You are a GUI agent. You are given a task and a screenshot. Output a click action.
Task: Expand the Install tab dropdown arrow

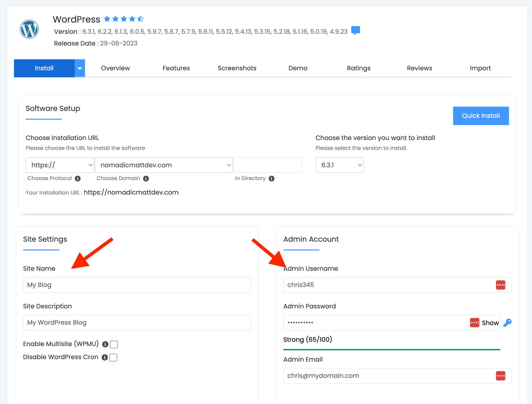(80, 68)
